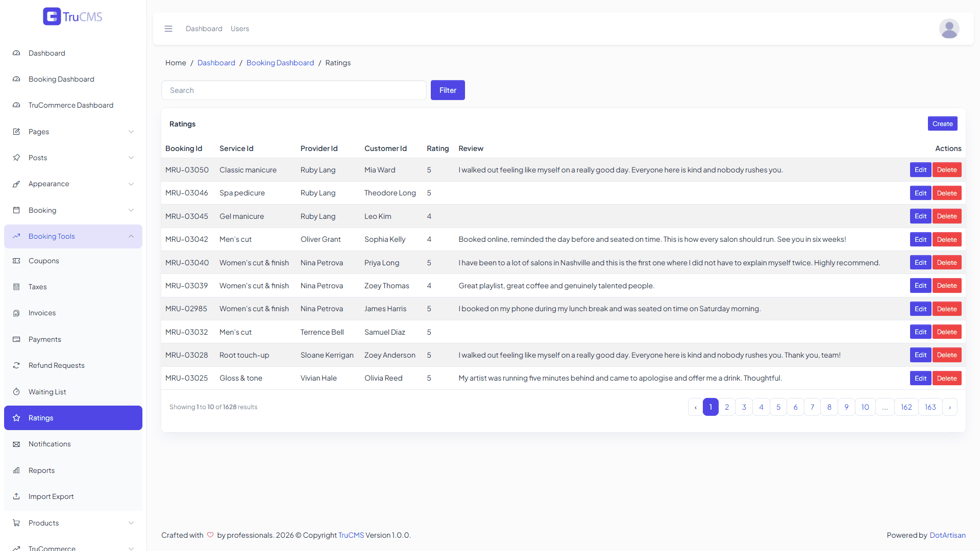Click the Reports bar chart icon
This screenshot has width=980, height=551.
coord(16,470)
